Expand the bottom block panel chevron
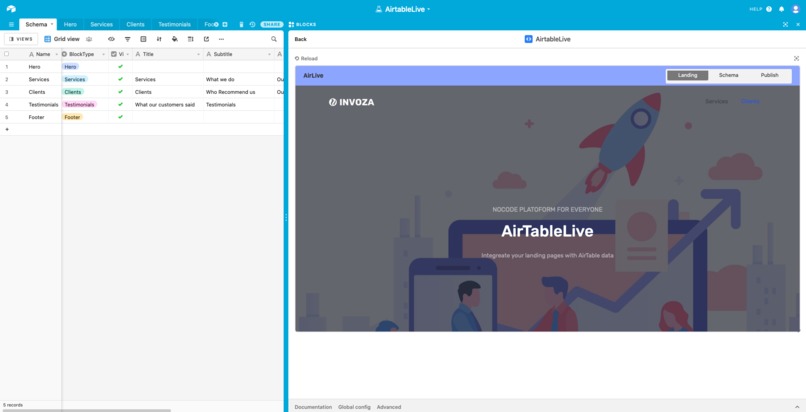806x412 pixels. click(797, 407)
